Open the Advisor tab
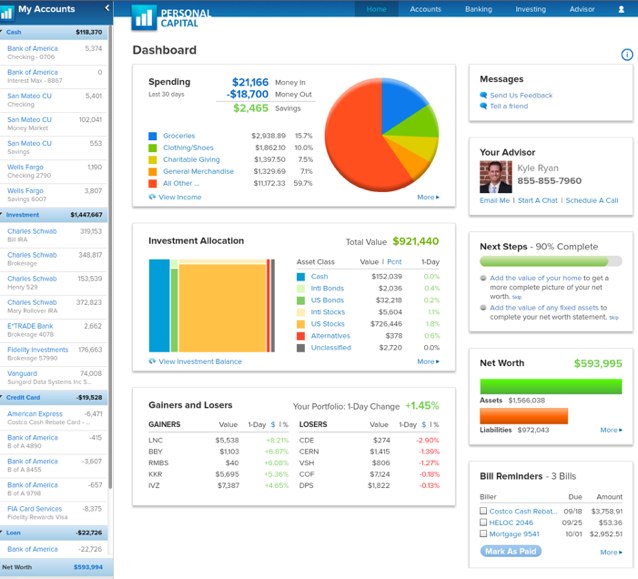Screen dimensions: 638x579 pos(582,9)
